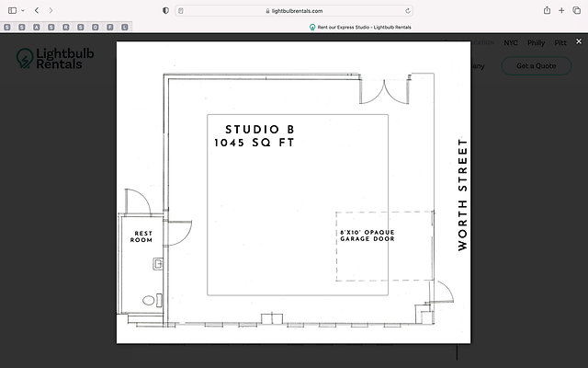
Task: Toggle the Safari sidebar
Action: pyautogui.click(x=11, y=10)
